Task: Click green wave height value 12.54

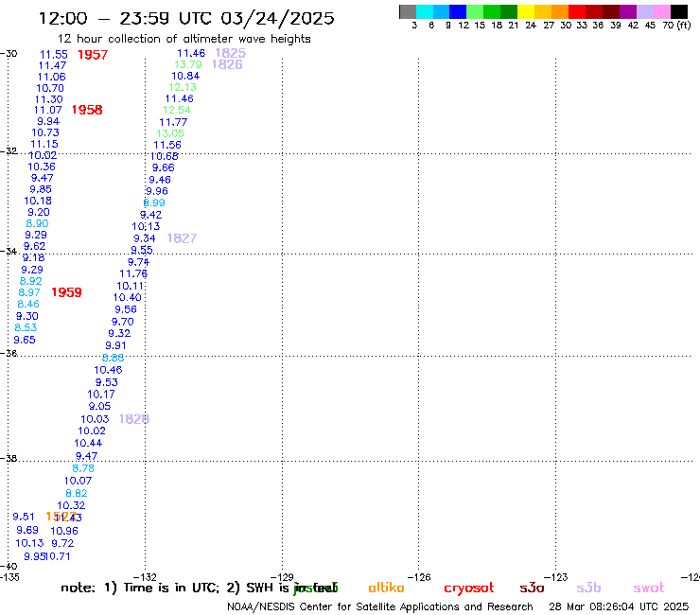Action: pos(177,111)
